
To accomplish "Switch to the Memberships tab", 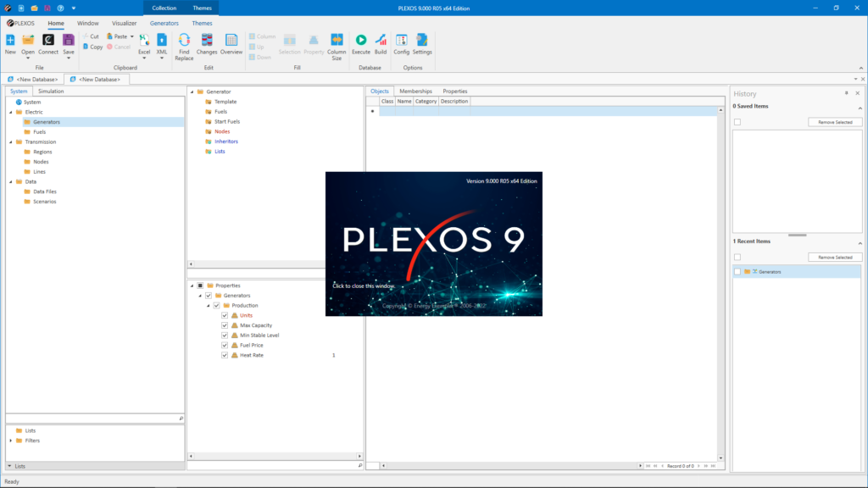I will coord(415,91).
